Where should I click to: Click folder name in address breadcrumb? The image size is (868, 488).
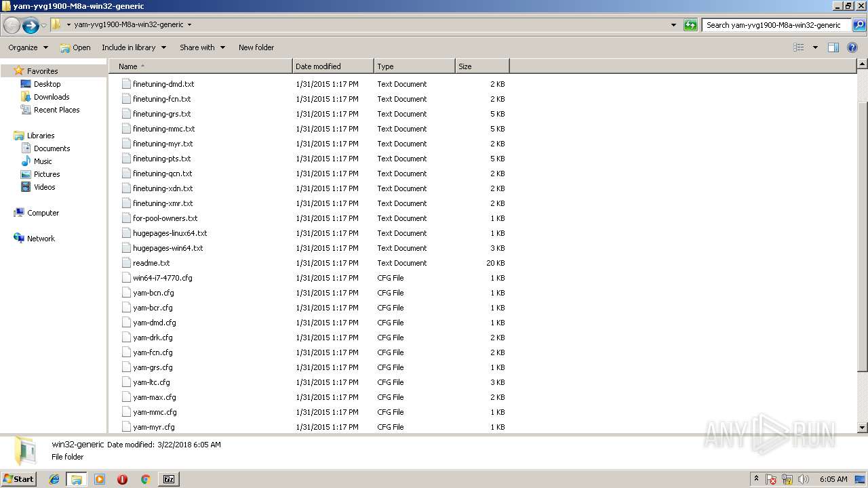[x=129, y=25]
